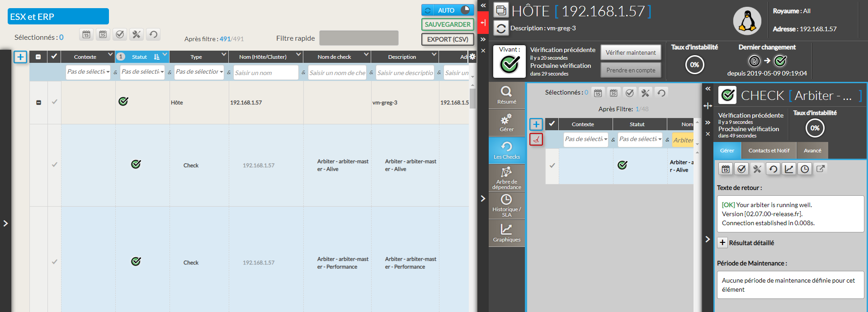The width and height of the screenshot is (868, 312).
Task: Click the refresh icon beside host description
Action: pos(501,28)
